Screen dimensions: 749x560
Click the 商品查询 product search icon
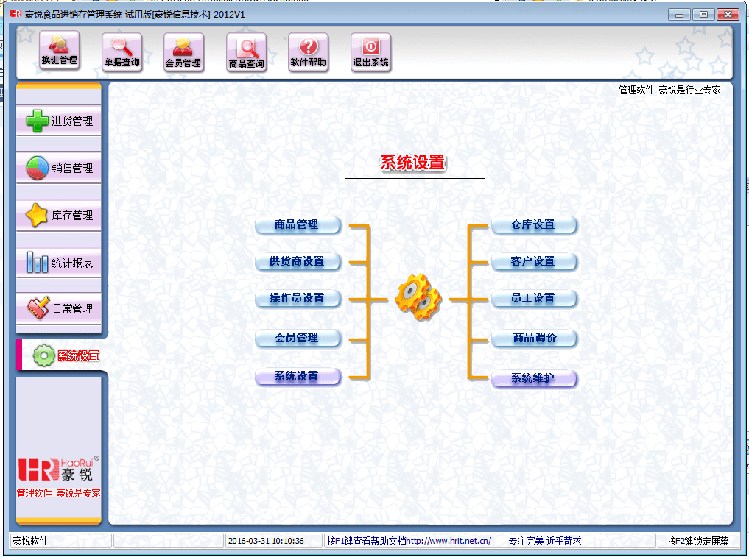click(x=246, y=53)
